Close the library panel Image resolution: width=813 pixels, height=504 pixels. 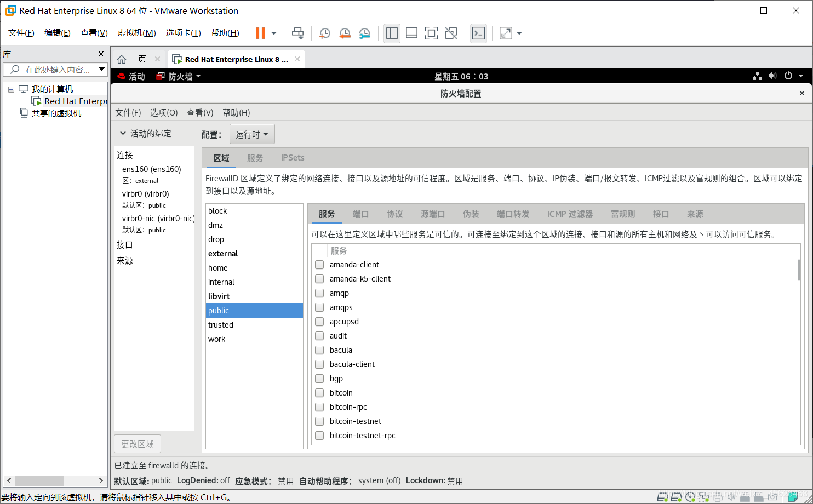101,54
